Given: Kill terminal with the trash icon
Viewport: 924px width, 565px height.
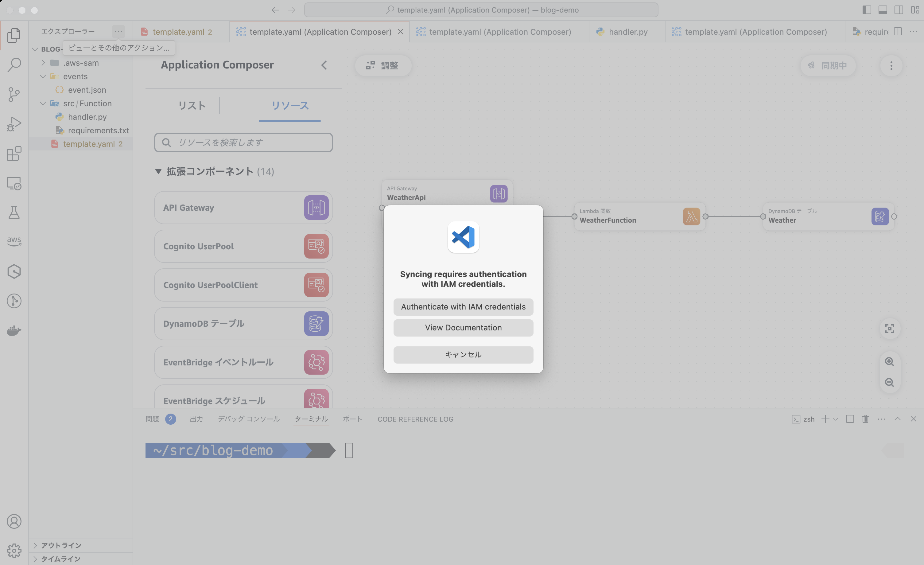Looking at the screenshot, I should click(x=865, y=419).
